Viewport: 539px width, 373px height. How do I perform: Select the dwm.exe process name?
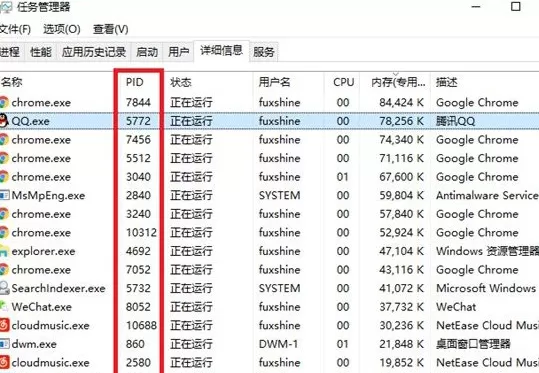34,344
